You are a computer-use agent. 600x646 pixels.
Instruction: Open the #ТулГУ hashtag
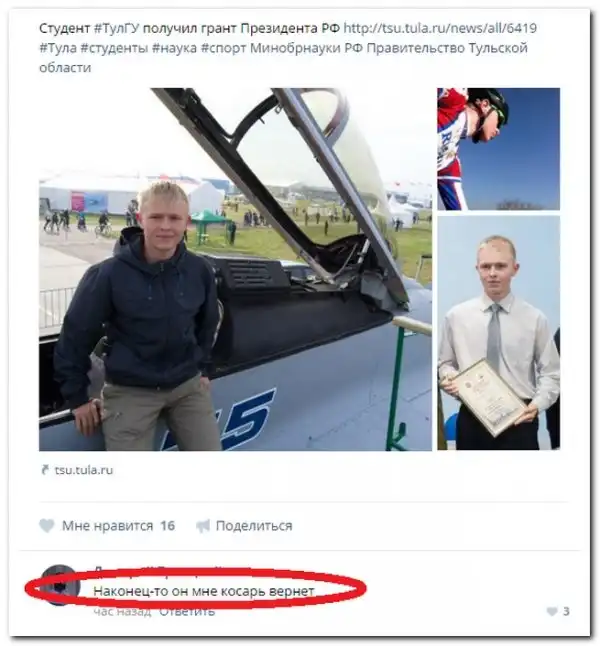117,28
